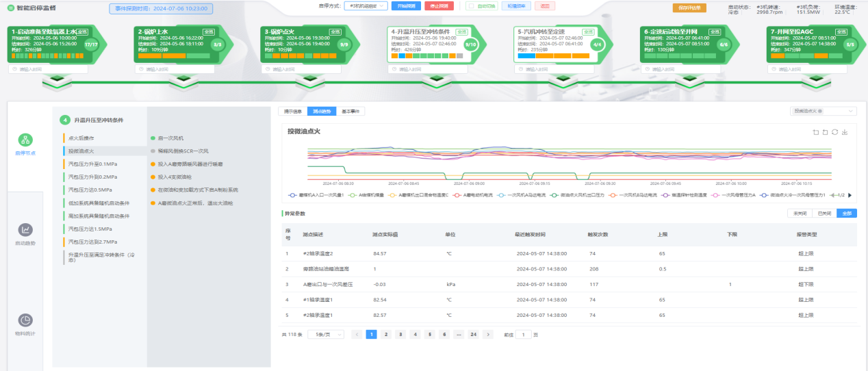The height and width of the screenshot is (371, 868).
Task: Open the 启动趋势 chart icon in sidebar
Action: click(25, 230)
